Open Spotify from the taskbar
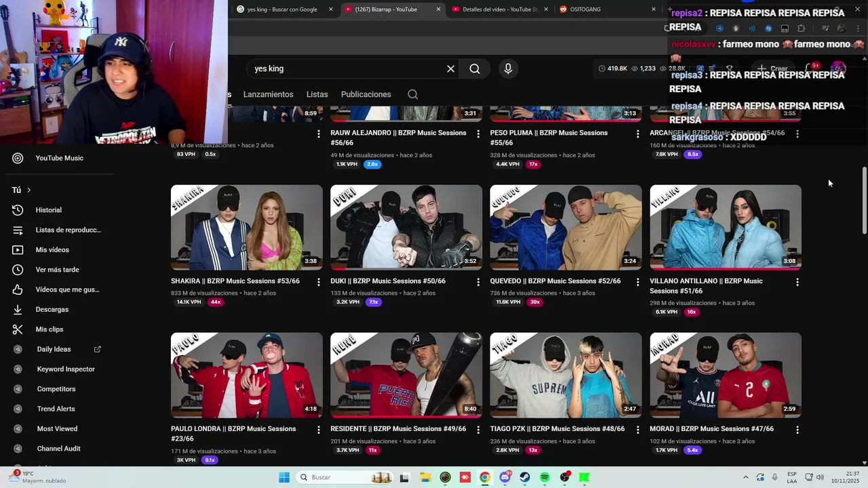Viewport: 868px width, 488px height. coord(545,477)
